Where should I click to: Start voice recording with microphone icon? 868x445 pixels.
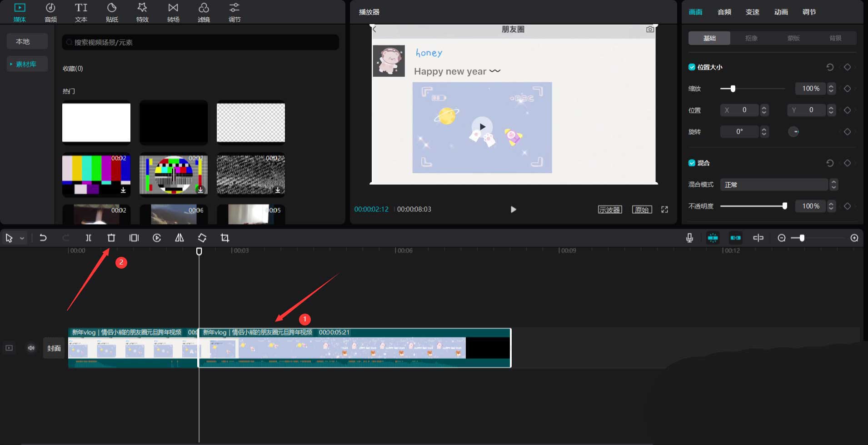[689, 238]
